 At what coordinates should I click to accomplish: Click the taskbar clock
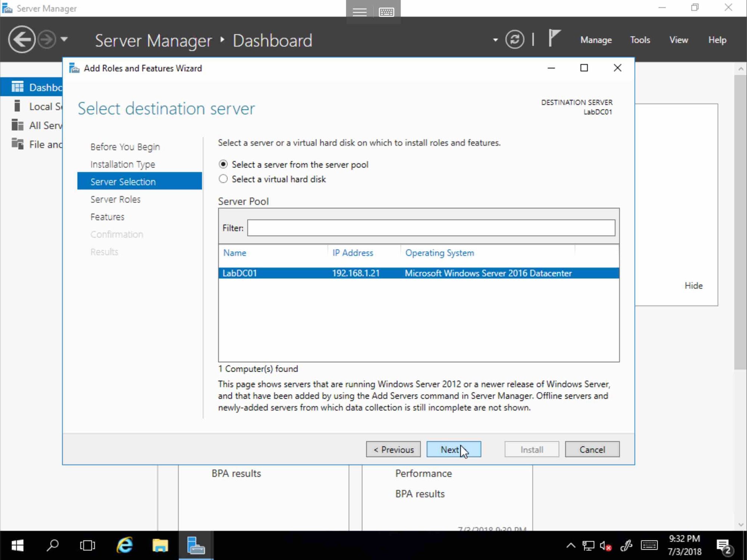tap(684, 545)
